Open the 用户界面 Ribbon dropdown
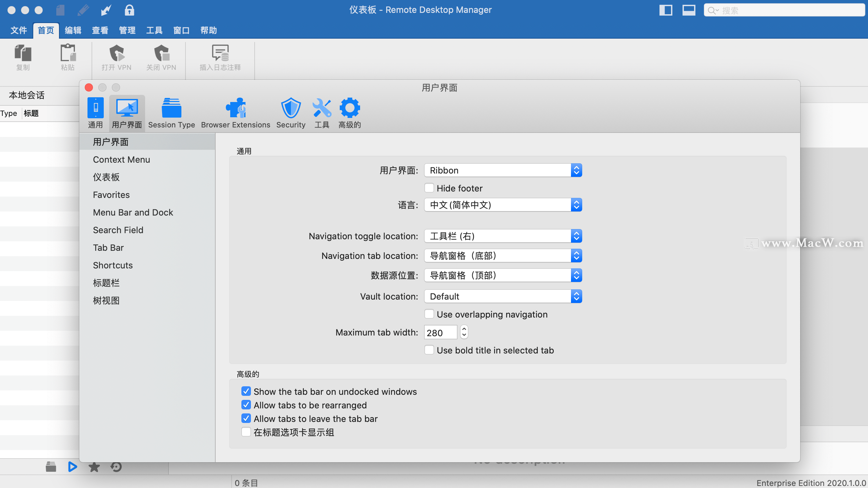The width and height of the screenshot is (868, 488). [503, 170]
